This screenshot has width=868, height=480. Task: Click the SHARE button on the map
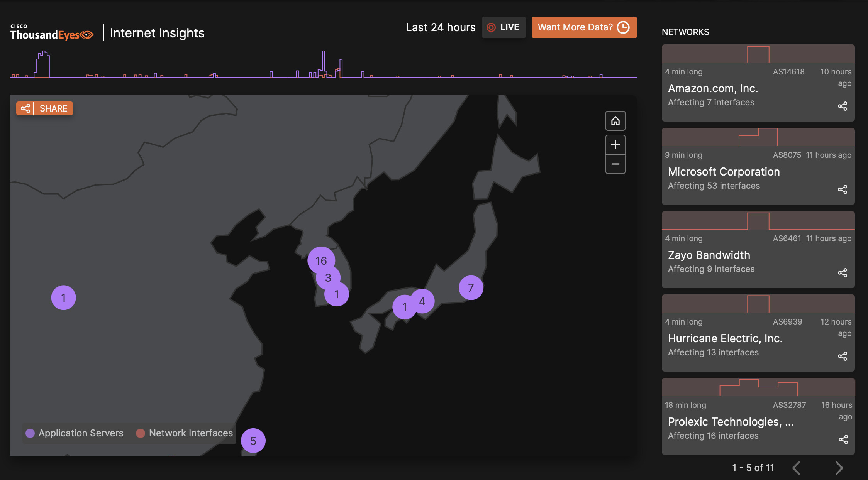coord(44,108)
